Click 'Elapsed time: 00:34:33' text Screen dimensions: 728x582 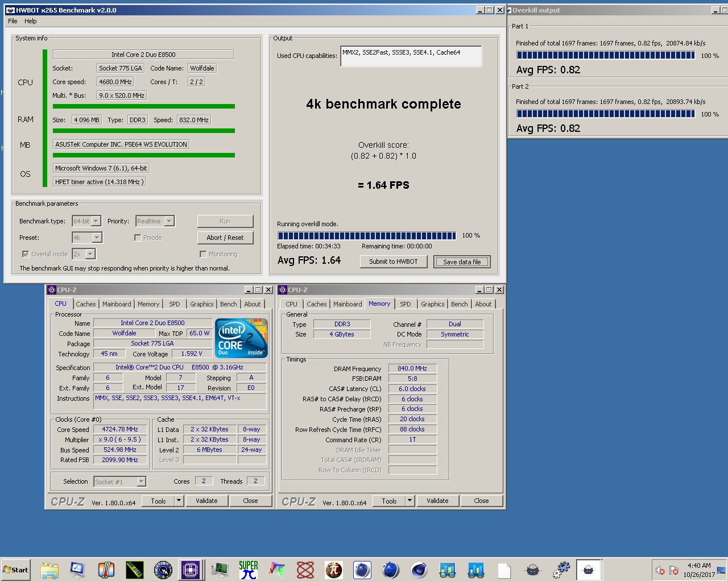click(x=309, y=246)
